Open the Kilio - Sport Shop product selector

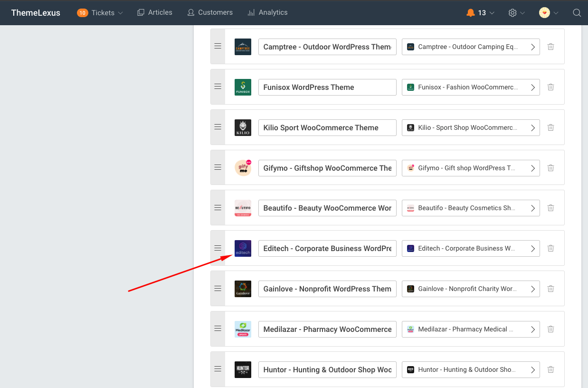(x=471, y=127)
